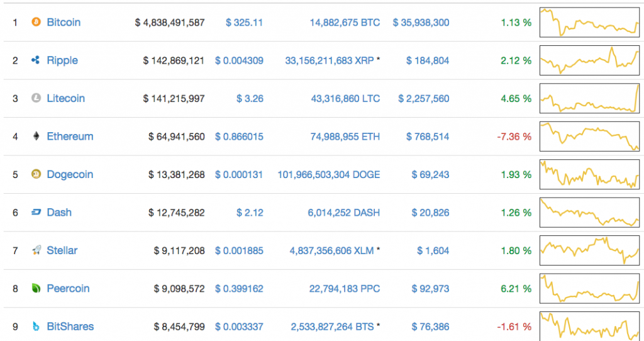This screenshot has height=341, width=644.
Task: Open the Ethereum coin page link
Action: (x=70, y=137)
